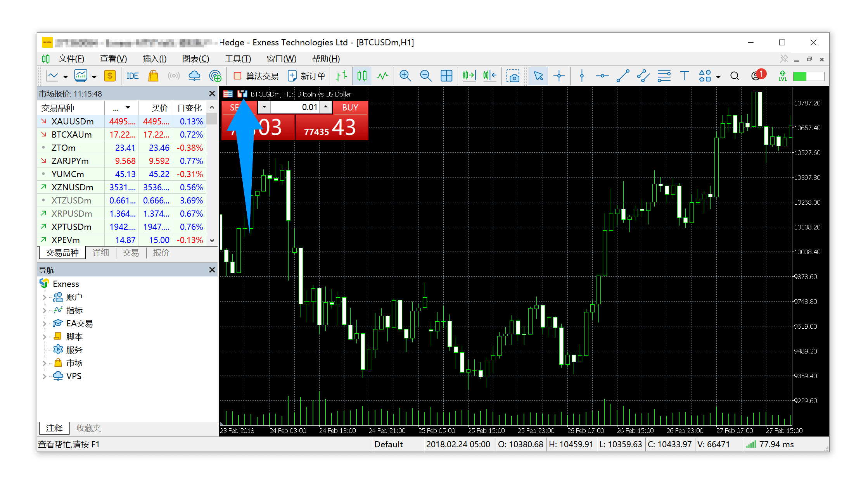
Task: Expand the VPS tree node
Action: coord(44,376)
